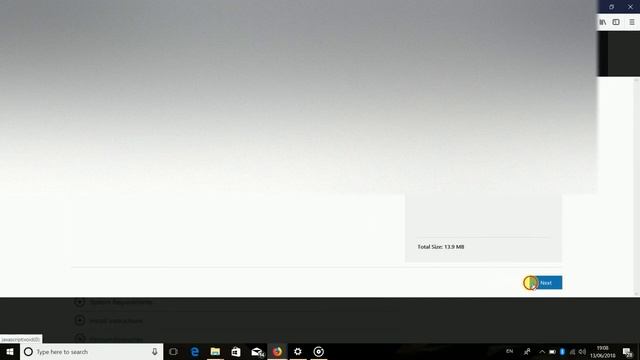Open the Action Center notifications icon

pos(628,352)
